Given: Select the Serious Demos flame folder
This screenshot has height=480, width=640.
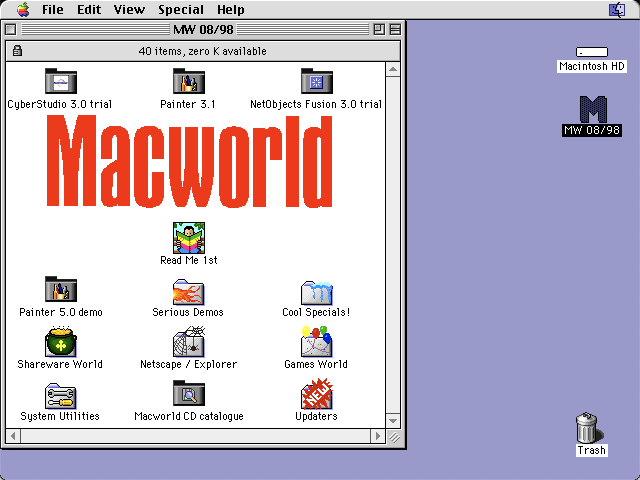Looking at the screenshot, I should (189, 291).
